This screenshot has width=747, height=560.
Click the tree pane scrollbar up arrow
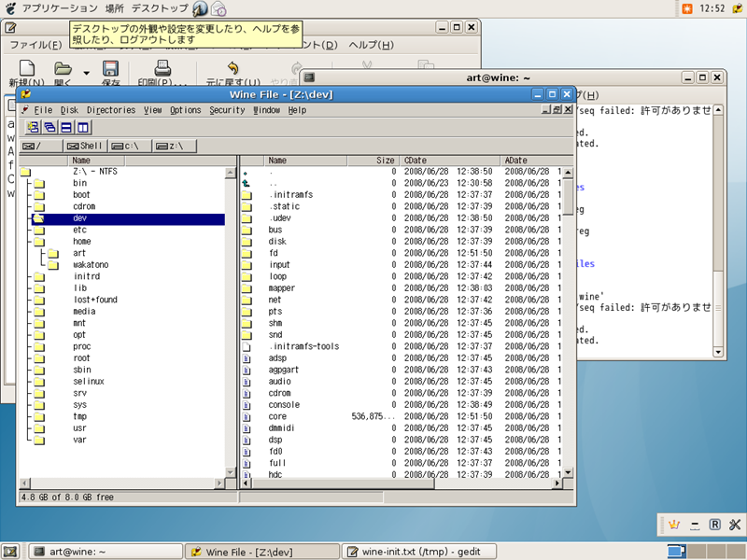[x=231, y=173]
